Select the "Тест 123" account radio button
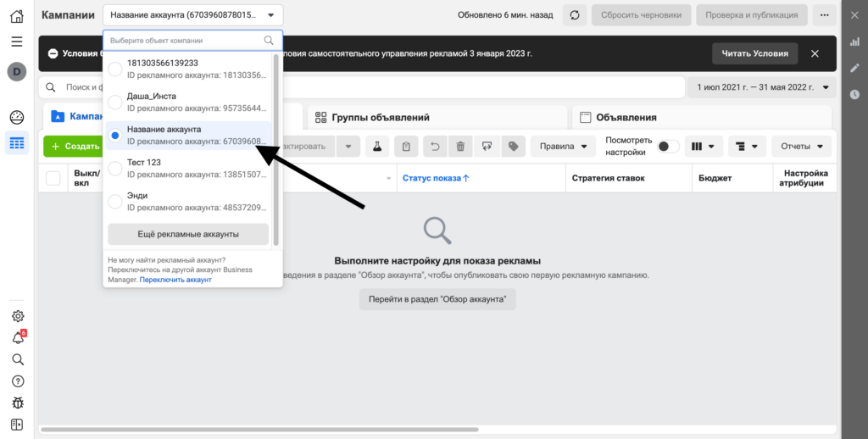Screen dimensions: 868x439 (x=115, y=168)
